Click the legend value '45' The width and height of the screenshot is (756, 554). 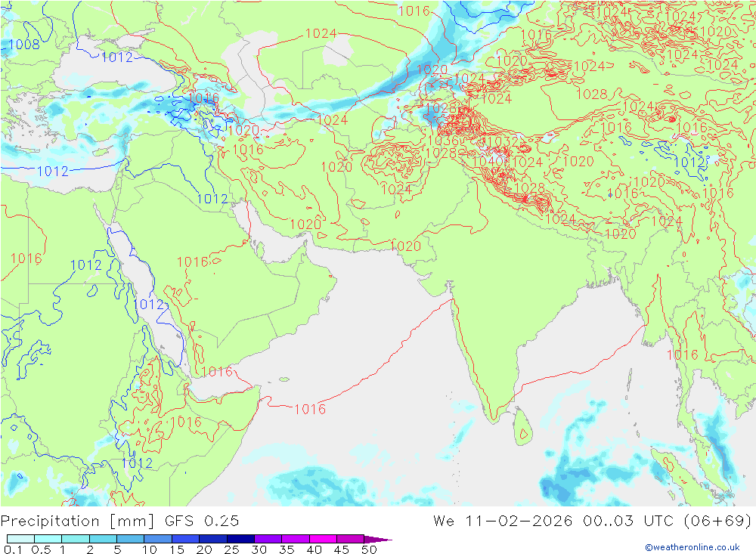(x=342, y=549)
